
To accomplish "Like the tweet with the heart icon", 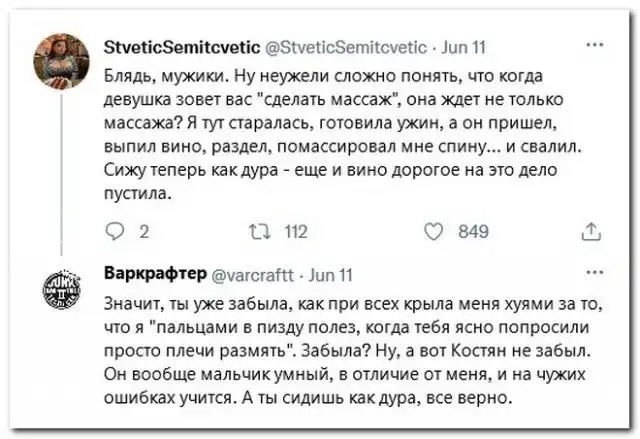I will (x=434, y=233).
